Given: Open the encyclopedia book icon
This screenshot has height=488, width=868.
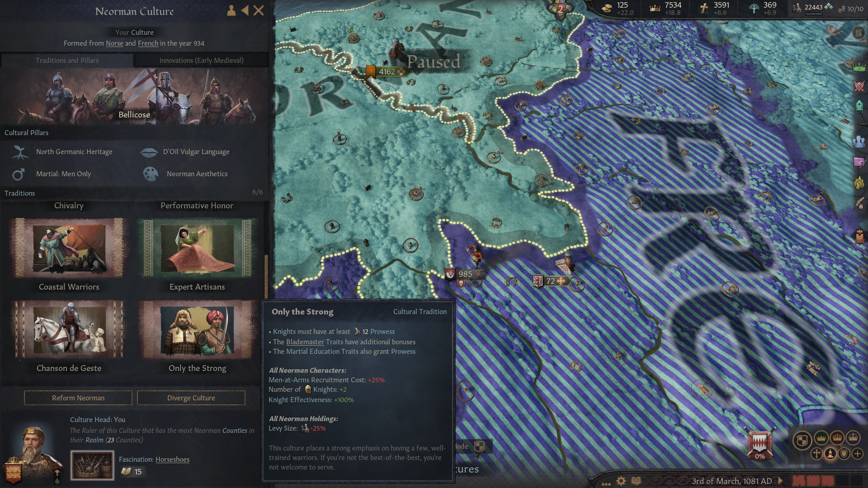Looking at the screenshot, I should point(636,481).
